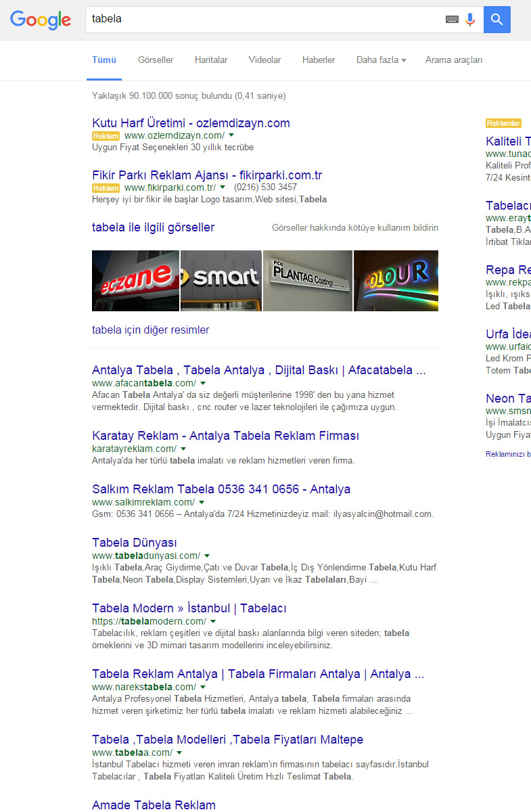Click 'tabela için diğer resimler' link
The image size is (531, 812).
pyautogui.click(x=151, y=330)
